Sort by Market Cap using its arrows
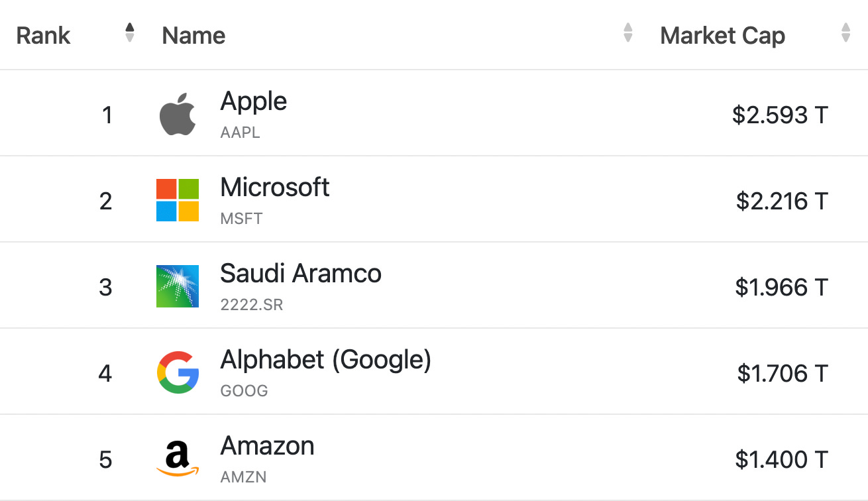This screenshot has height=501, width=868. [x=845, y=32]
